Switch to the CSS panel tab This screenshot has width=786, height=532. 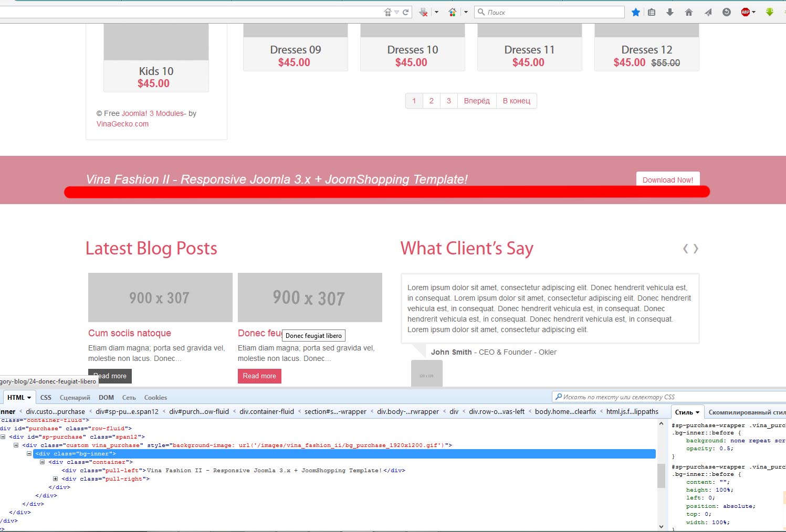pyautogui.click(x=46, y=398)
